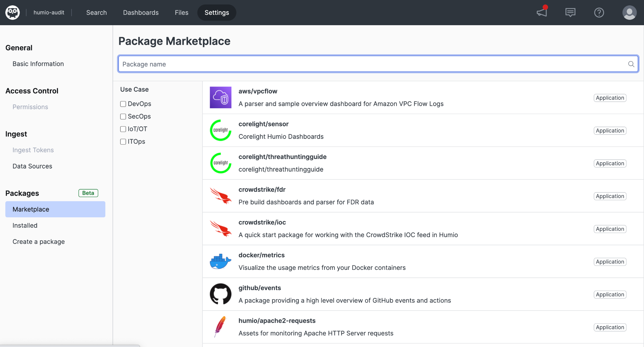Click Application tag on docker/metrics row

tap(610, 261)
